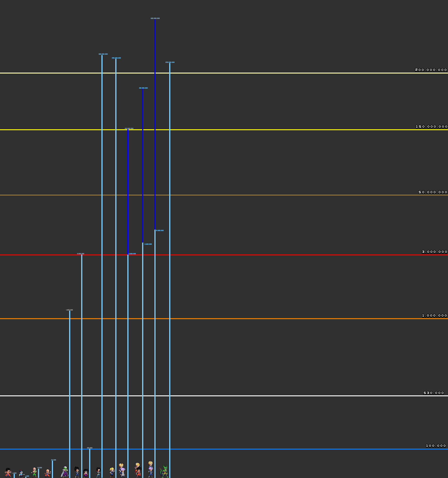Click the 3.000.000 scale label on right
Image resolution: width=448 pixels, height=478 pixels.
pos(435,252)
